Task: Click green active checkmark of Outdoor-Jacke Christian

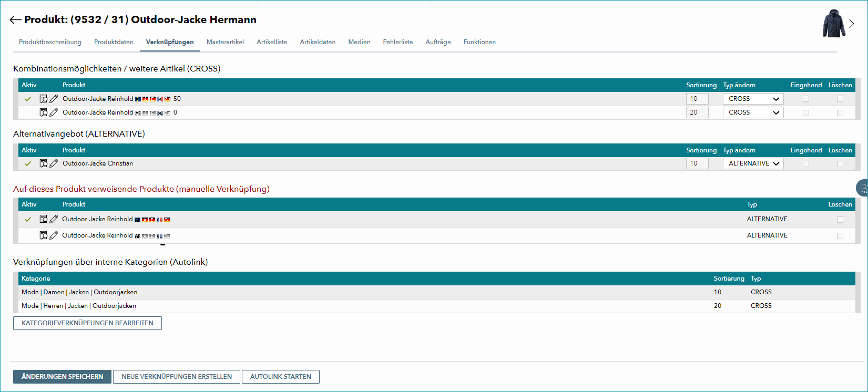Action: pyautogui.click(x=28, y=163)
